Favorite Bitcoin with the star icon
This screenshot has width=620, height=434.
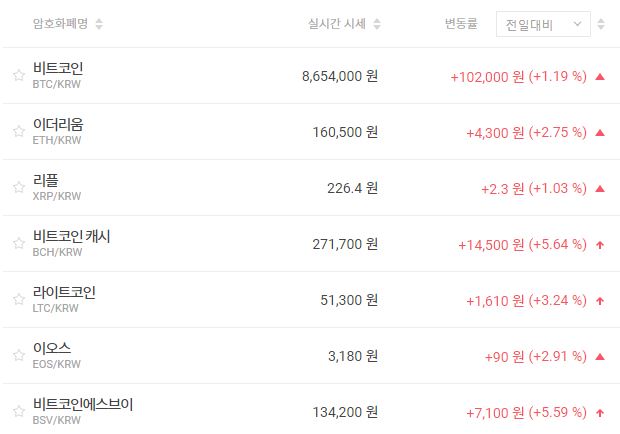(18, 75)
